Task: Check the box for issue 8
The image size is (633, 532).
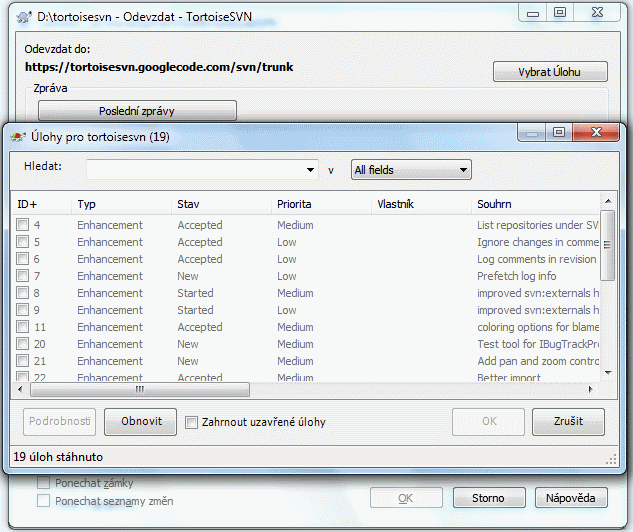Action: (x=23, y=293)
